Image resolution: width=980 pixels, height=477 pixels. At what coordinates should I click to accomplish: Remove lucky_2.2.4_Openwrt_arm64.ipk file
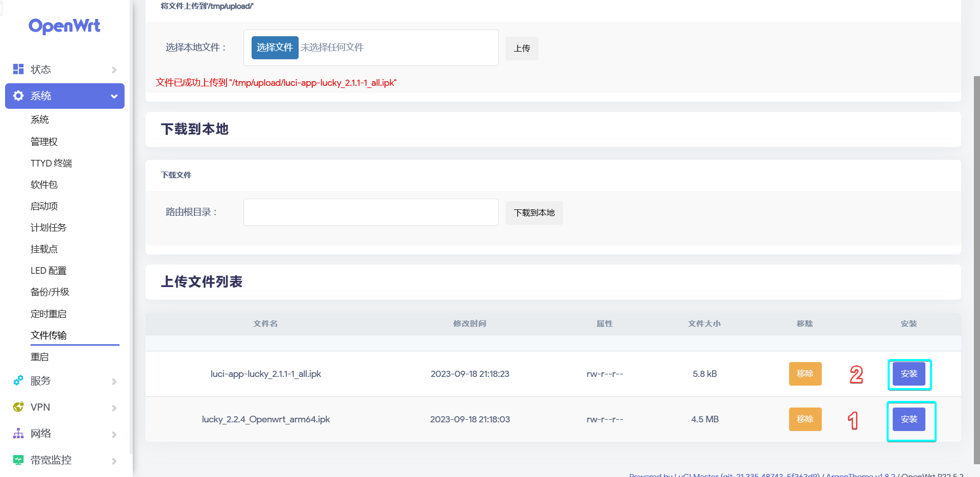[805, 419]
